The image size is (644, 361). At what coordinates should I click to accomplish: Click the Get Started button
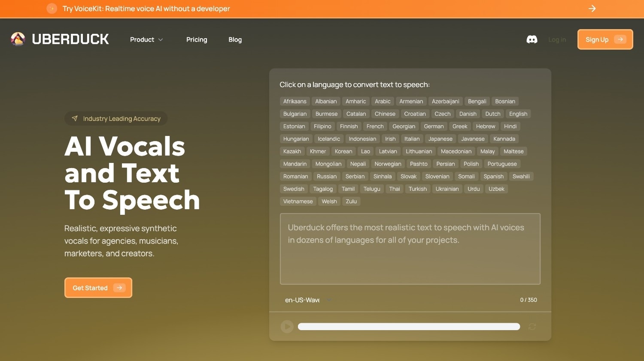(98, 288)
